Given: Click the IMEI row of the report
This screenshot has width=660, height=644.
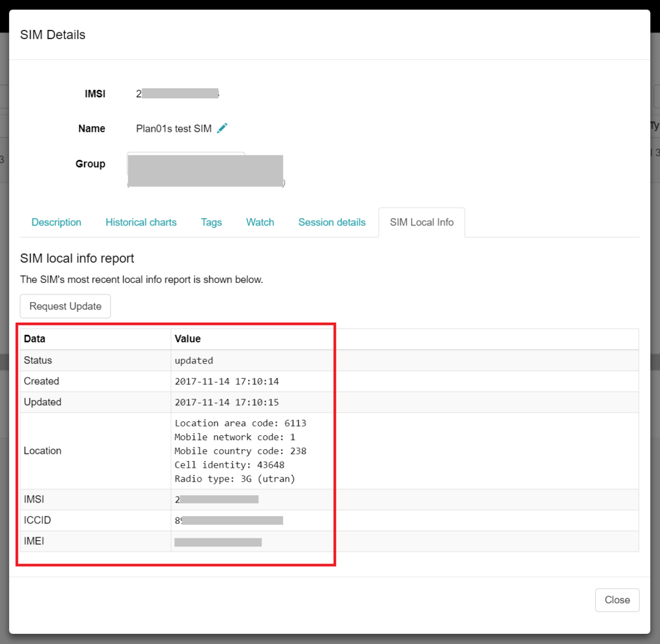Looking at the screenshot, I should (218, 541).
